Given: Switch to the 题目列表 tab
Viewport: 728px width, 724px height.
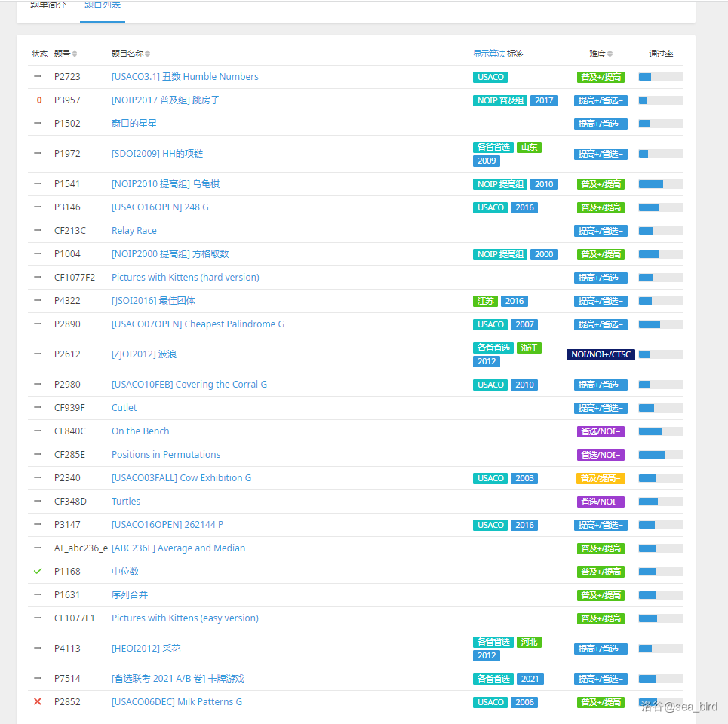Looking at the screenshot, I should [103, 5].
